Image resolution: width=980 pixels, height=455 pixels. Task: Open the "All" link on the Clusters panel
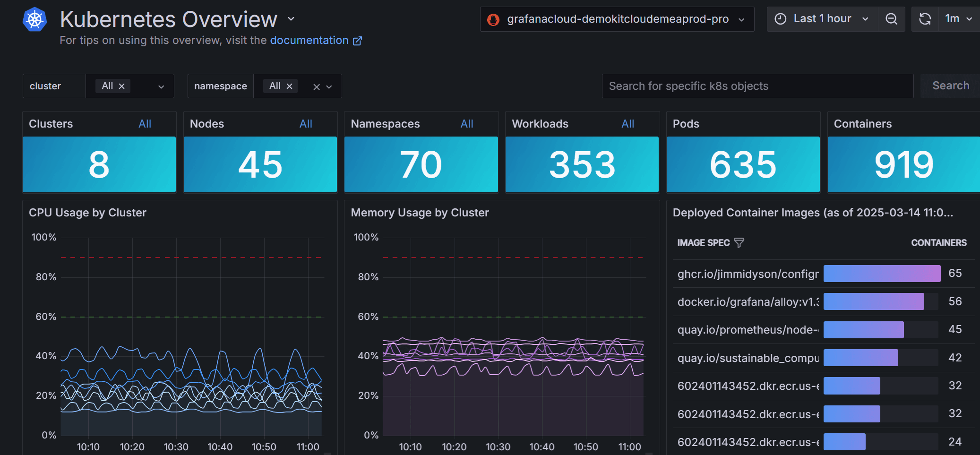[145, 124]
